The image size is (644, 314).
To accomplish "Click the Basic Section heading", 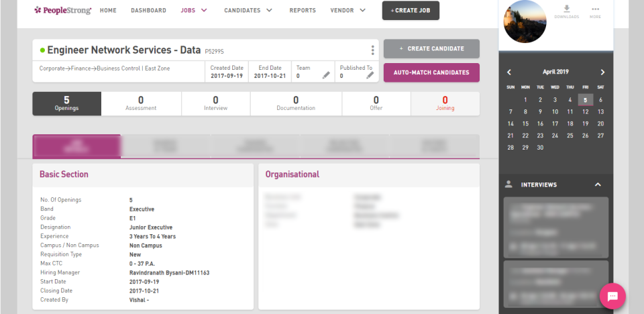I will click(x=64, y=174).
